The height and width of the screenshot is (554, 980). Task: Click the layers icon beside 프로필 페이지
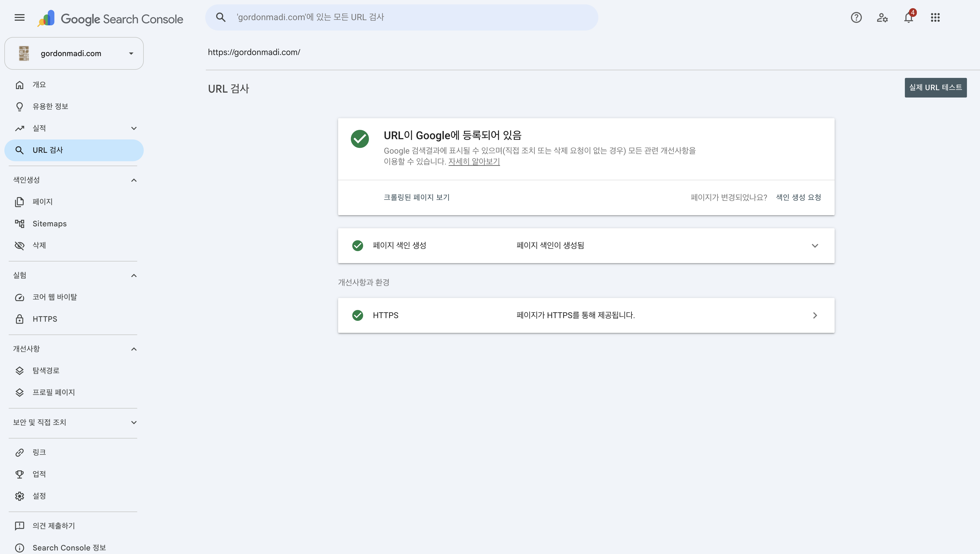pyautogui.click(x=19, y=392)
